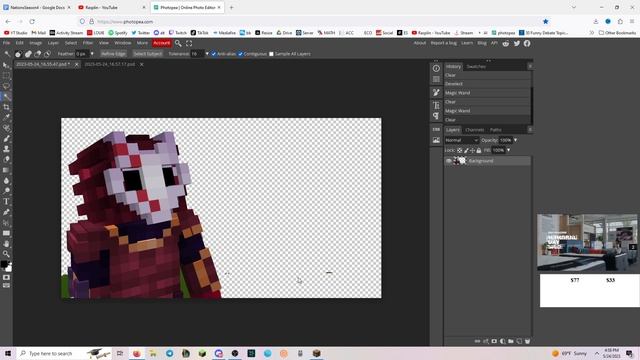Viewport: 640px width, 360px height.
Task: Open the Character panel icon
Action: tap(436, 105)
